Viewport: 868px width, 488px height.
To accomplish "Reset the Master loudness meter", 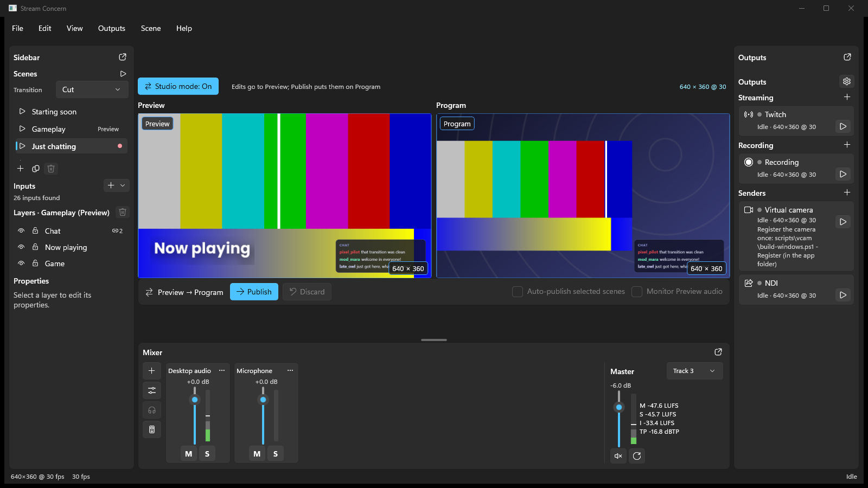I will coord(637,456).
